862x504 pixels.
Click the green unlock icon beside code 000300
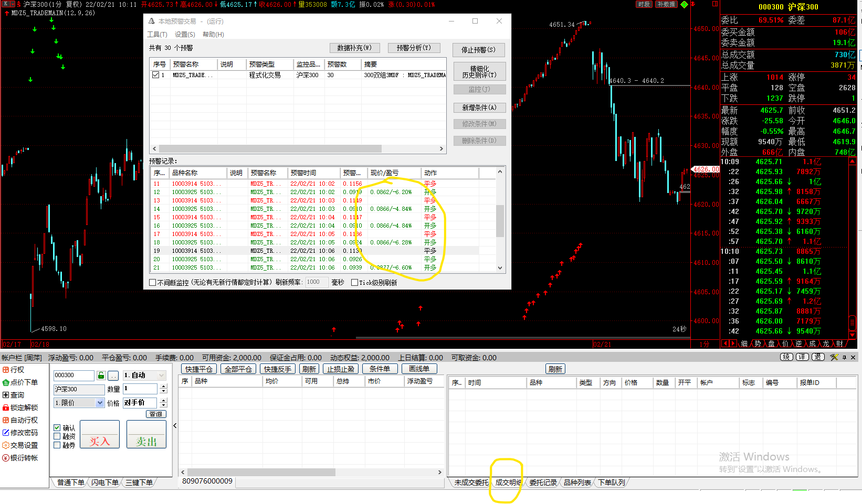point(101,376)
